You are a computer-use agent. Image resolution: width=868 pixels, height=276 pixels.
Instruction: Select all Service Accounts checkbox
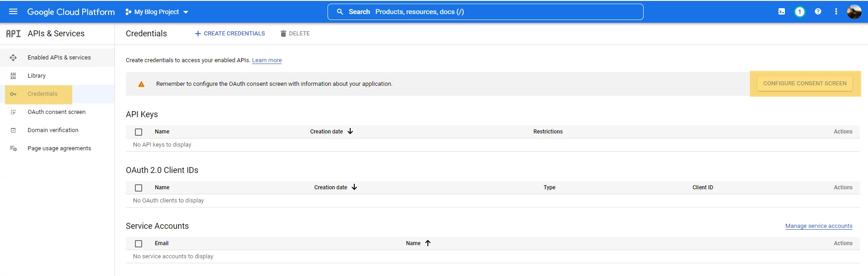tap(139, 244)
